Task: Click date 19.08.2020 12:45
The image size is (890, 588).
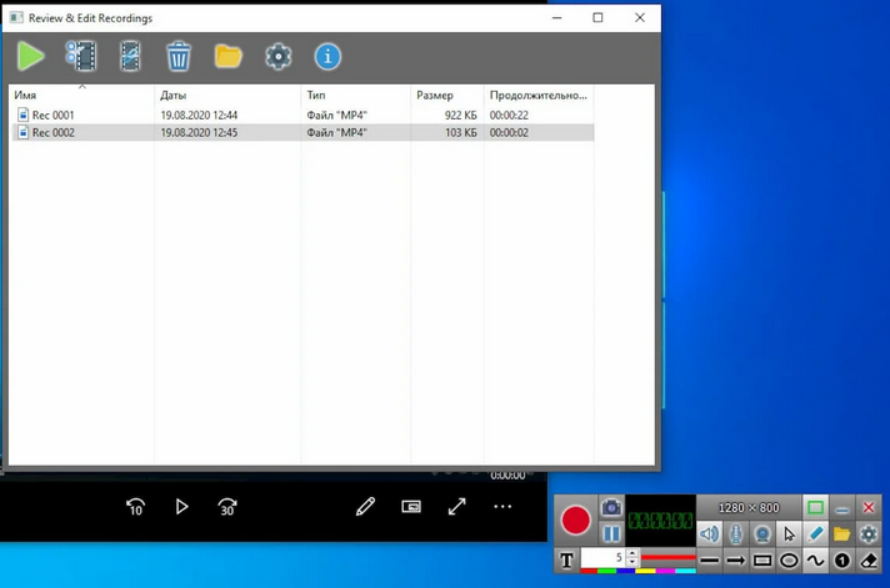Action: point(199,133)
